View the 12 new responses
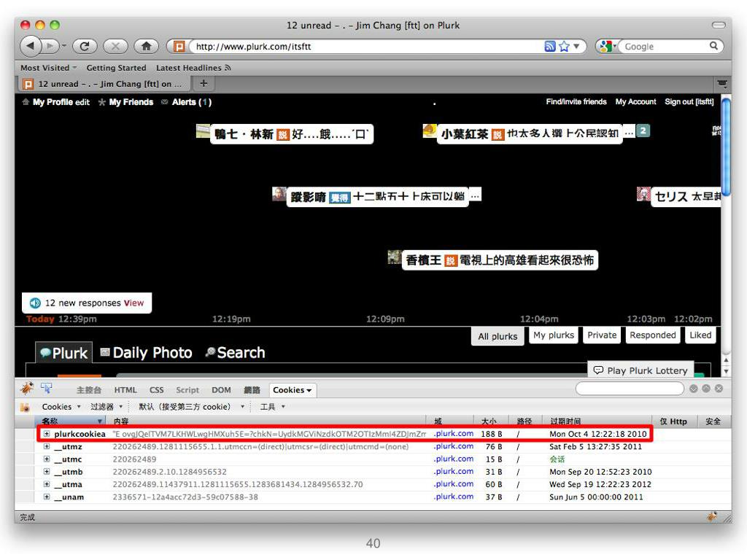 click(x=133, y=303)
